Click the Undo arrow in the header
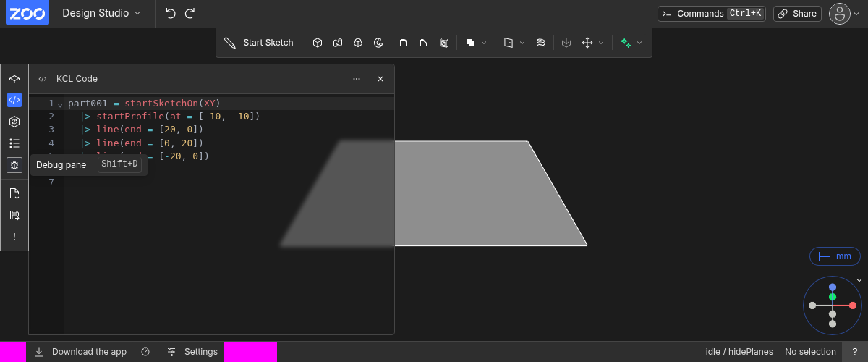Viewport: 868px width, 362px height. [x=171, y=13]
